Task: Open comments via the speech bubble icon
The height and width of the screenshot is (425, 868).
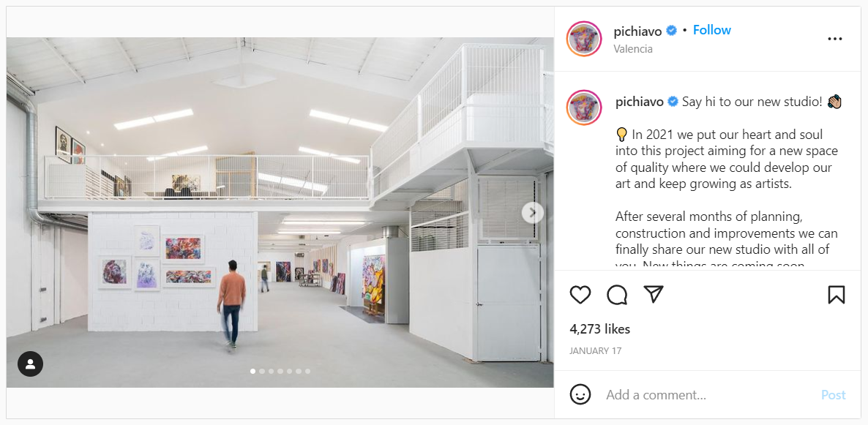Action: (617, 295)
